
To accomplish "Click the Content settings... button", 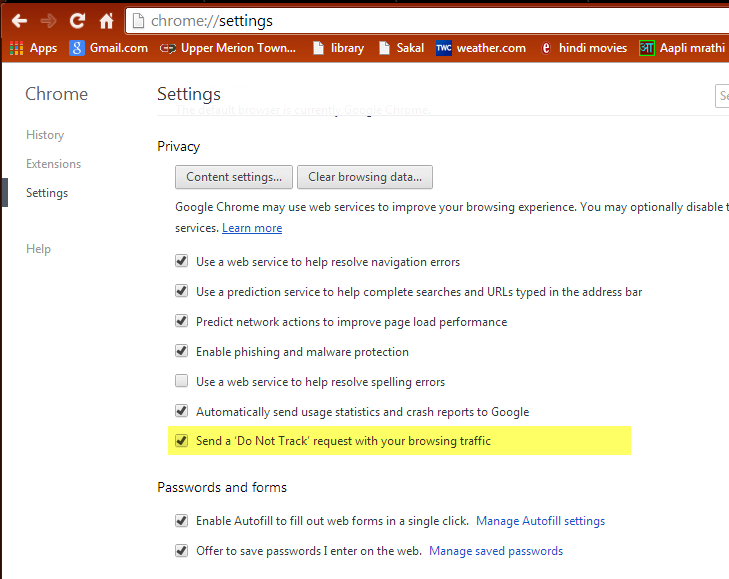I will (234, 177).
